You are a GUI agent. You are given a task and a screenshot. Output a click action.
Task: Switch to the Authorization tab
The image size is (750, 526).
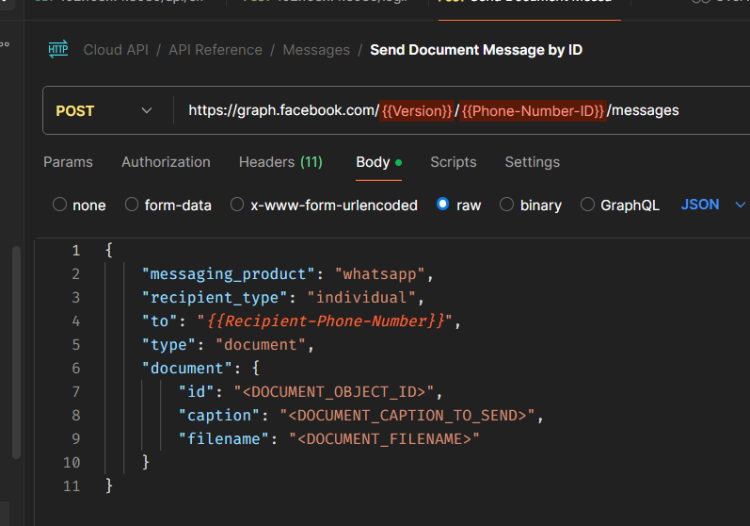coord(166,162)
